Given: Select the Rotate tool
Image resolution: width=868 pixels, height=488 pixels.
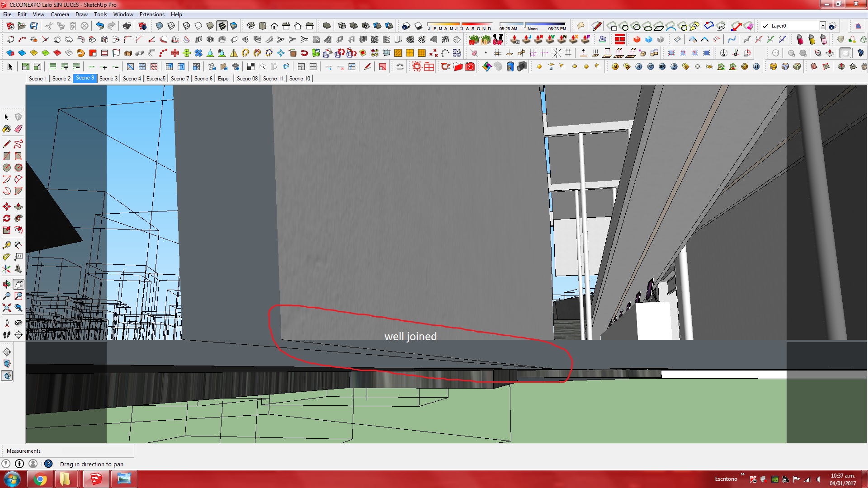Looking at the screenshot, I should point(6,219).
